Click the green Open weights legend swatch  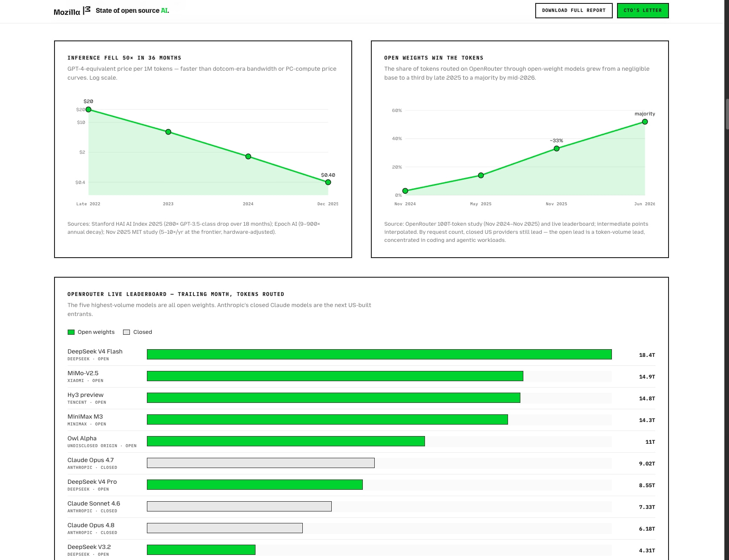coord(71,332)
